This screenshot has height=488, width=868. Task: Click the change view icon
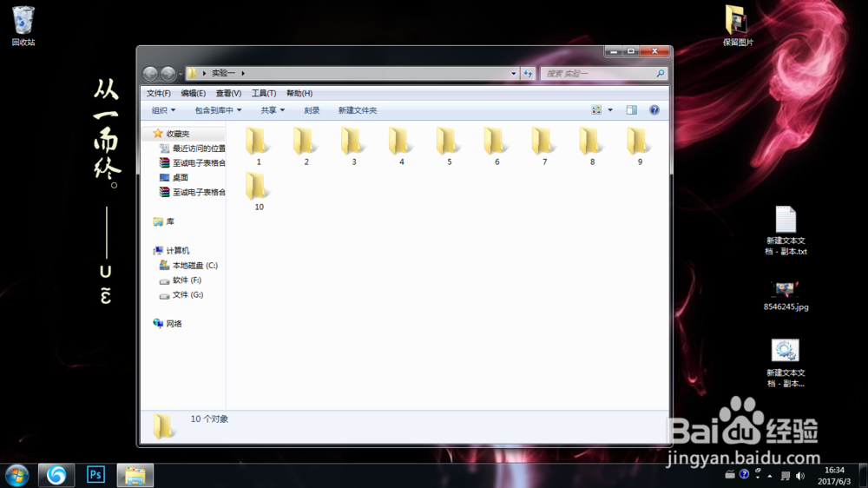pos(596,110)
